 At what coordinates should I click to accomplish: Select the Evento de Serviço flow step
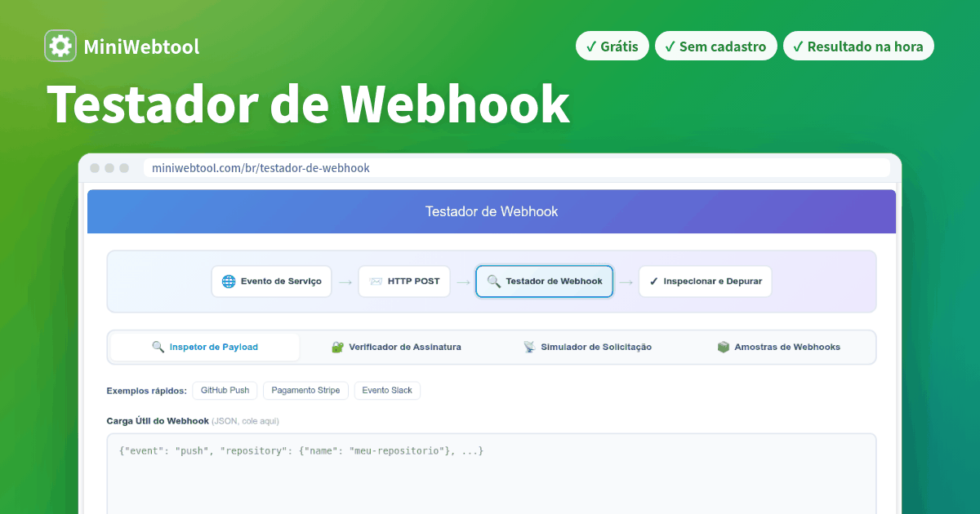click(x=272, y=281)
